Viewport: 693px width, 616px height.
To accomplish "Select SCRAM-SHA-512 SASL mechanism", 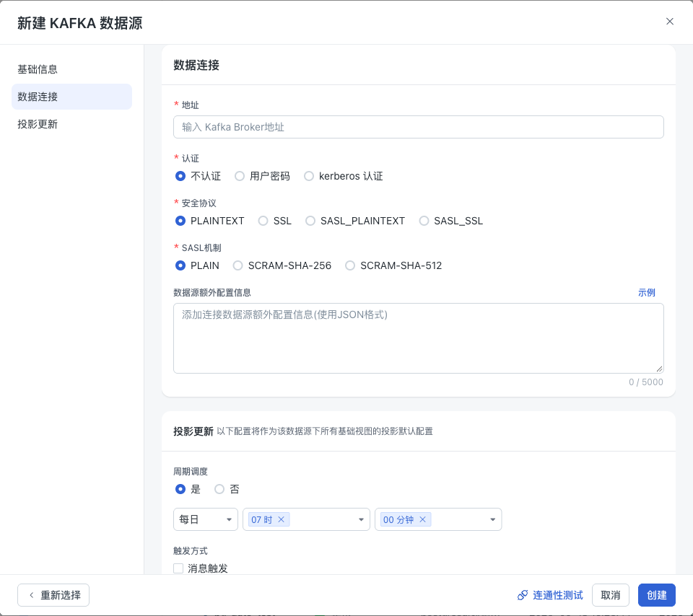I will pyautogui.click(x=350, y=265).
